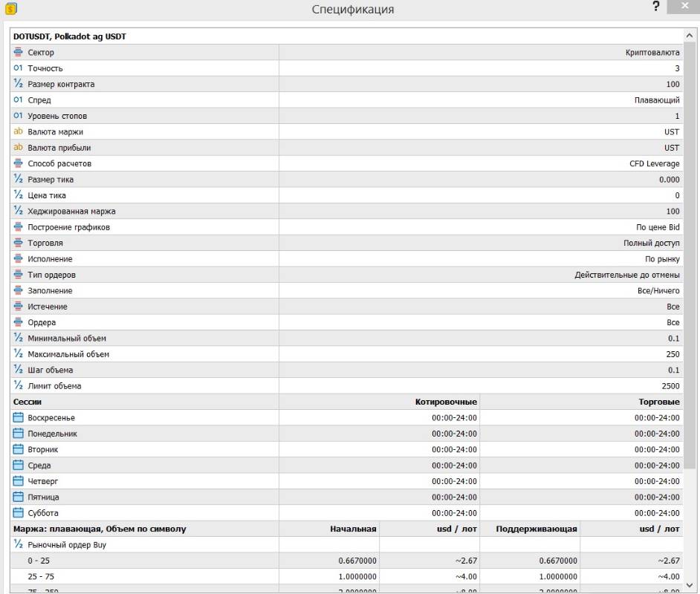Click the fraction icon beside Размер контракта

pyautogui.click(x=19, y=85)
